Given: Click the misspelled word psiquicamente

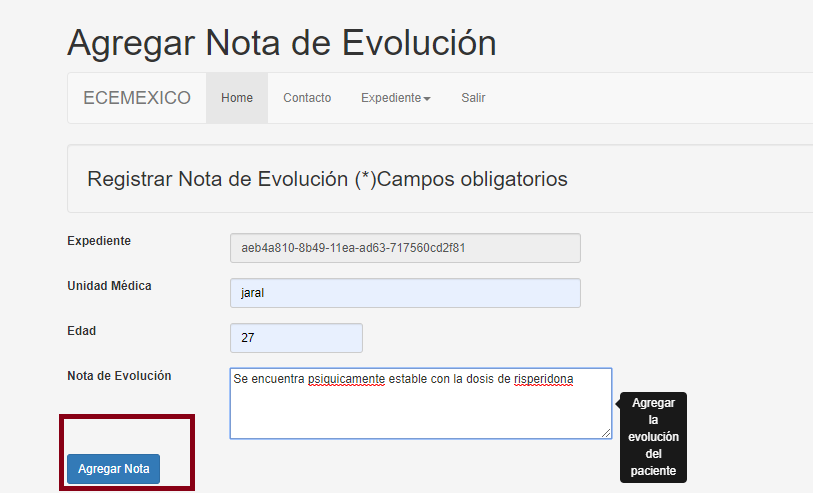Looking at the screenshot, I should click(346, 379).
